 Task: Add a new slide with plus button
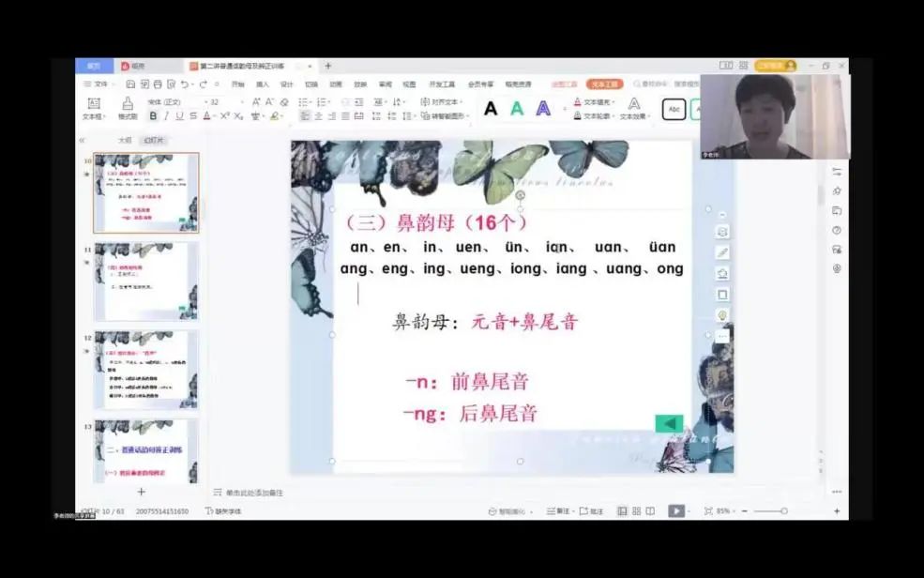click(x=142, y=492)
